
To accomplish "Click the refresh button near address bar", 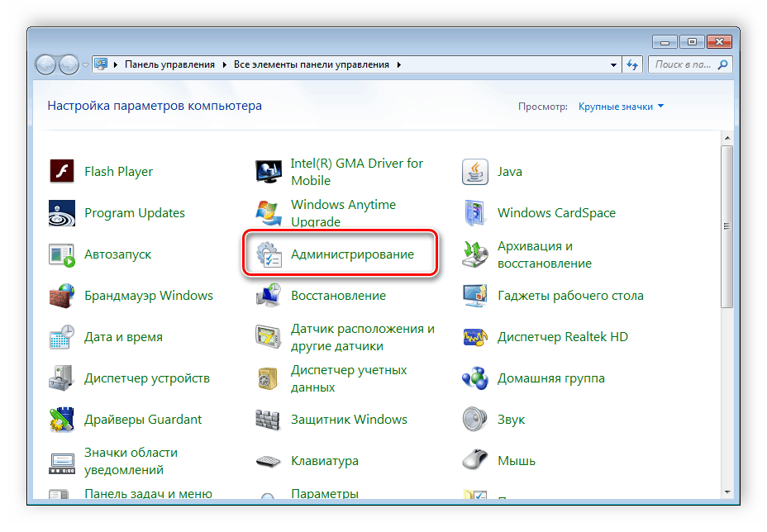I will pos(633,64).
